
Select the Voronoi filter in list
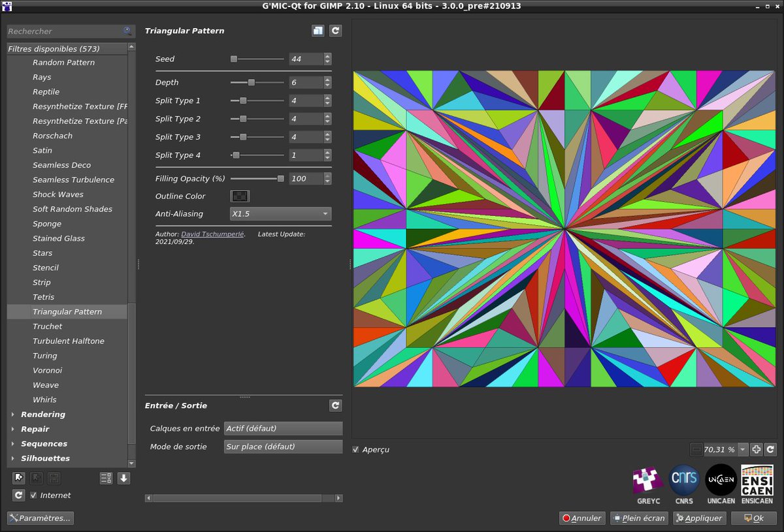[47, 370]
